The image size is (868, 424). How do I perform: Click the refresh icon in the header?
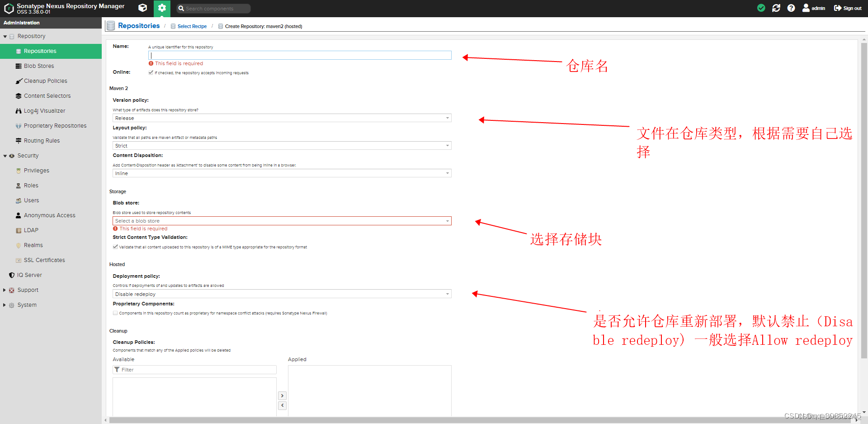click(776, 8)
